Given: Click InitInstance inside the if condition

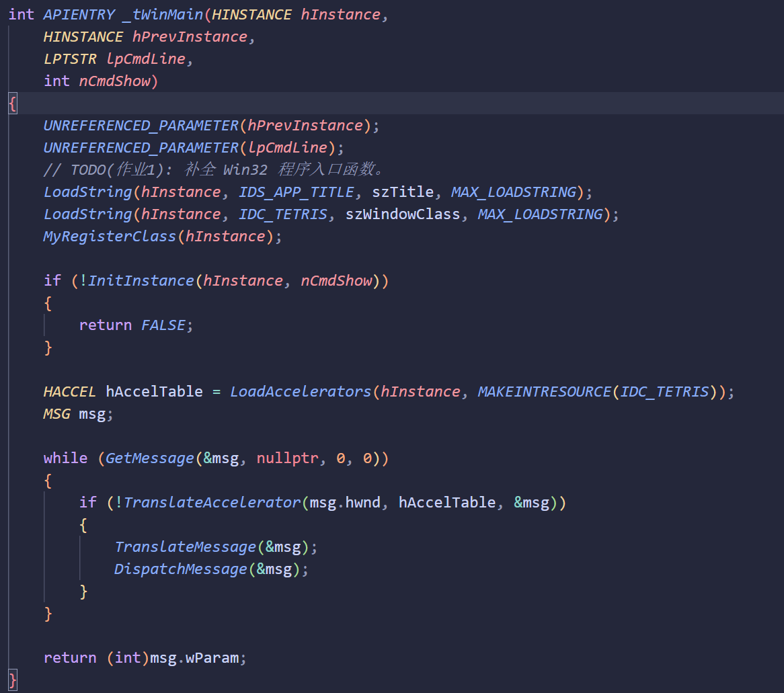Looking at the screenshot, I should pyautogui.click(x=141, y=281).
